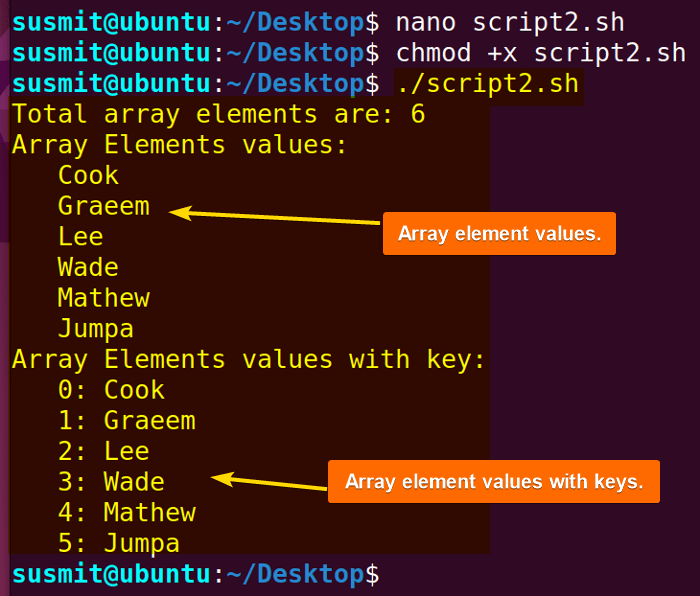Click the unkeyed 'Jumpa' value
Screen dimensions: 700x596
point(96,329)
